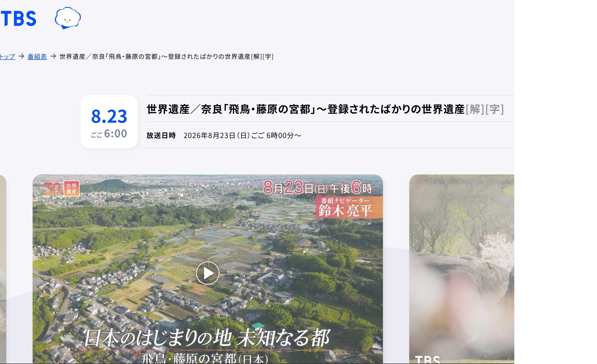The height and width of the screenshot is (364, 597).
Task: Open the トップ breadcrumb link
Action: click(7, 57)
